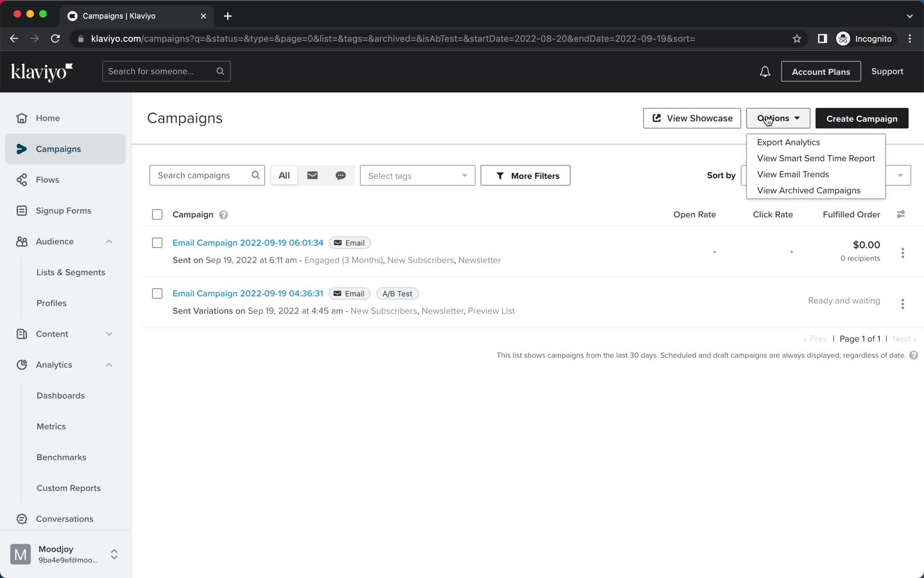This screenshot has height=578, width=924.
Task: Click the Campaigns sidebar icon
Action: click(21, 148)
